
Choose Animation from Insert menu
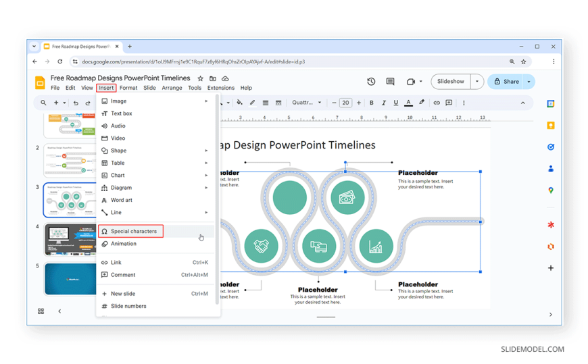155,244
